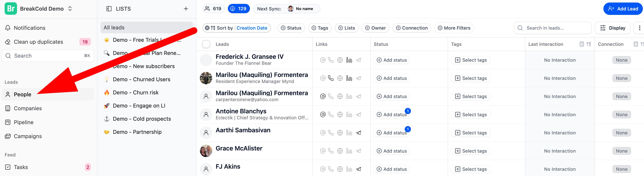
Task: Collapse the LISTS panel icon
Action: 109,9
